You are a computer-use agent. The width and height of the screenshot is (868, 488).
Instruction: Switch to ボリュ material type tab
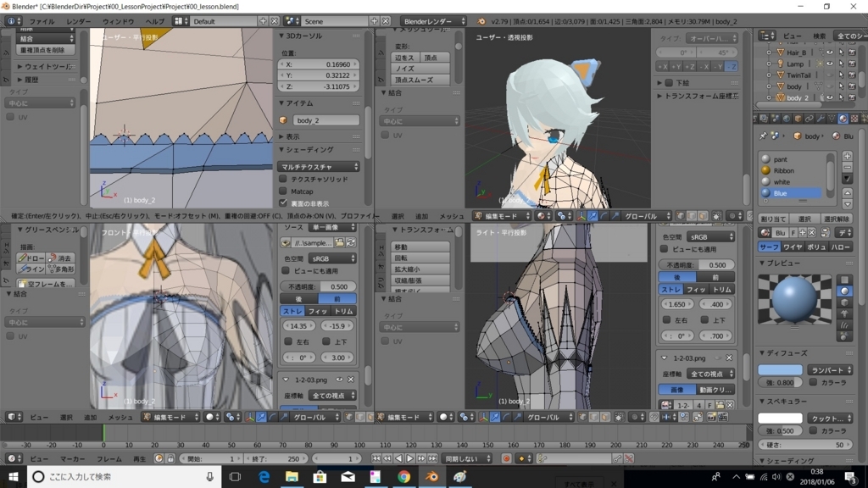[816, 247]
